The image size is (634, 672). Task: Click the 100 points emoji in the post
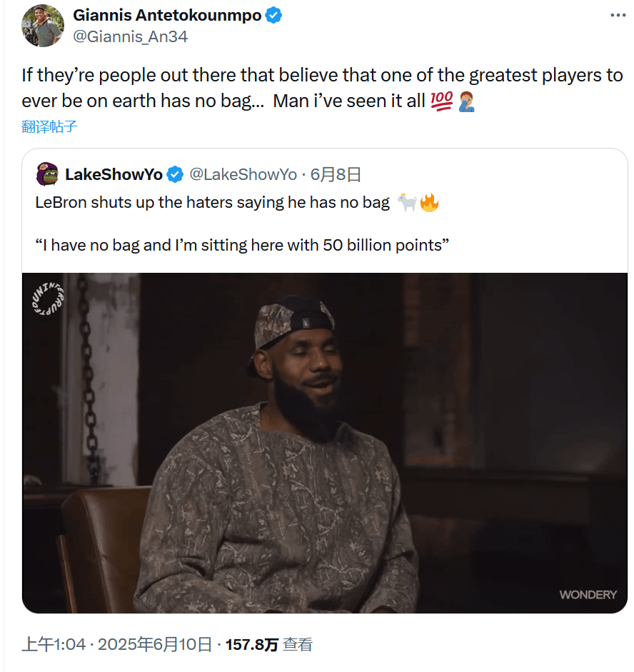(x=443, y=101)
